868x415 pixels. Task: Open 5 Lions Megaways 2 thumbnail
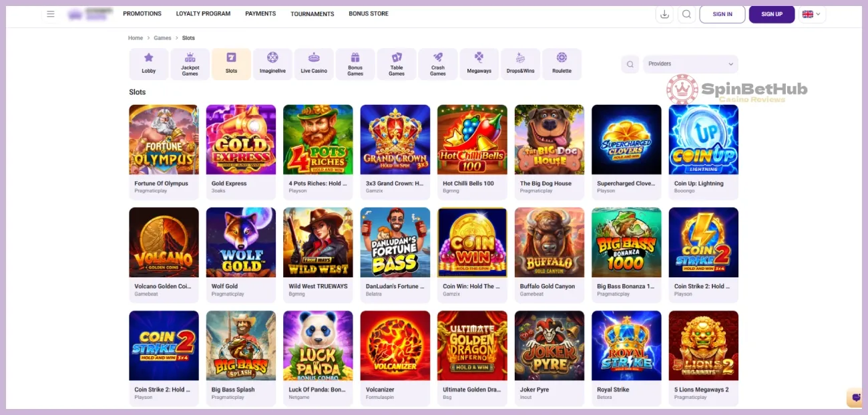[x=704, y=345]
